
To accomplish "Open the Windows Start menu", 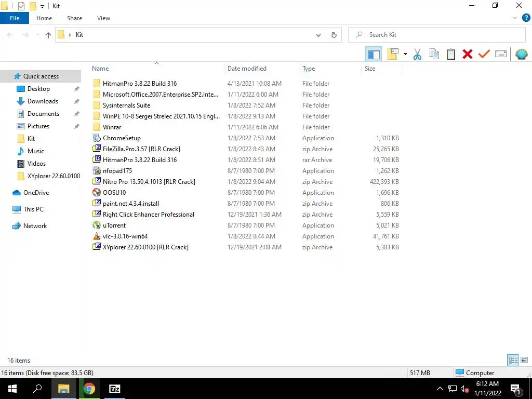I will [12, 389].
